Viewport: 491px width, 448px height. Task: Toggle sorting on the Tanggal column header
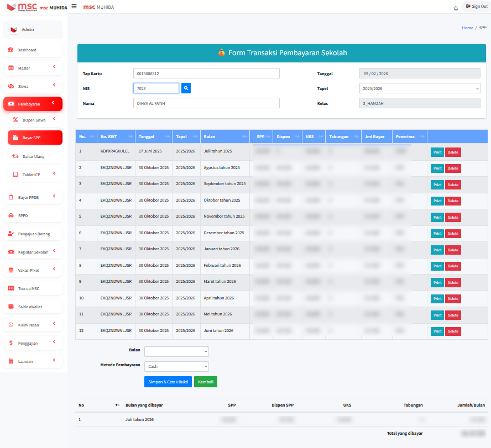[153, 136]
